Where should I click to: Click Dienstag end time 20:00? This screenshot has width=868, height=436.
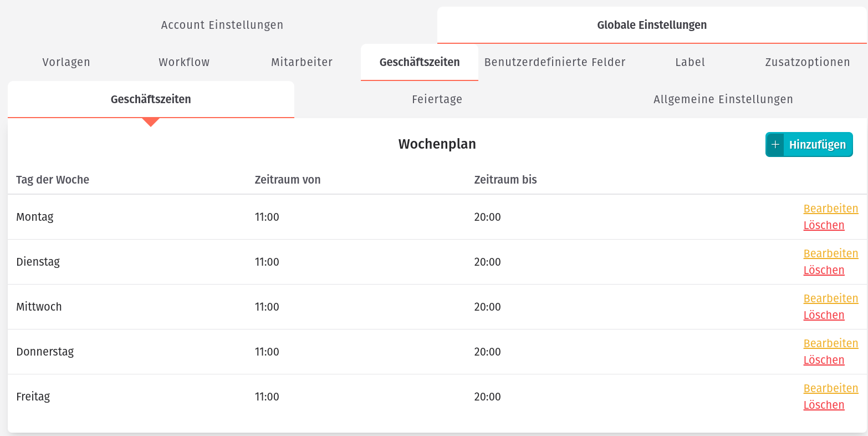[x=488, y=262]
